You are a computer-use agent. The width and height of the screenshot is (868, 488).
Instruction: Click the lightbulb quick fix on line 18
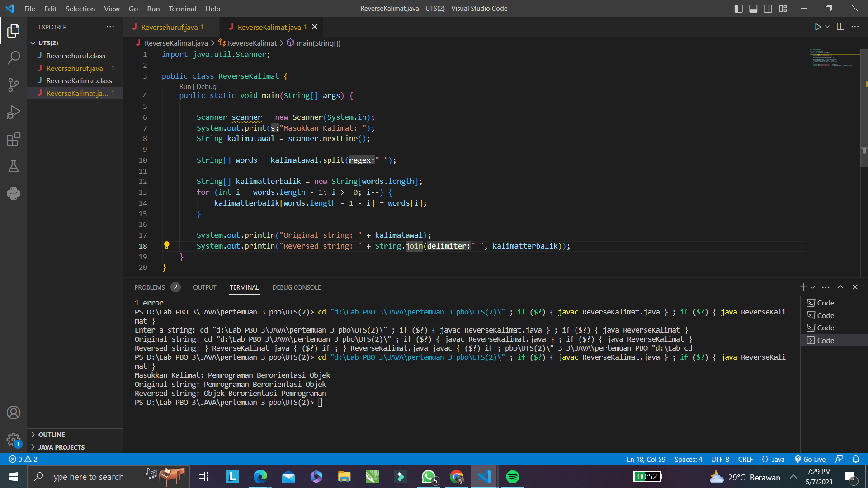coord(168,246)
